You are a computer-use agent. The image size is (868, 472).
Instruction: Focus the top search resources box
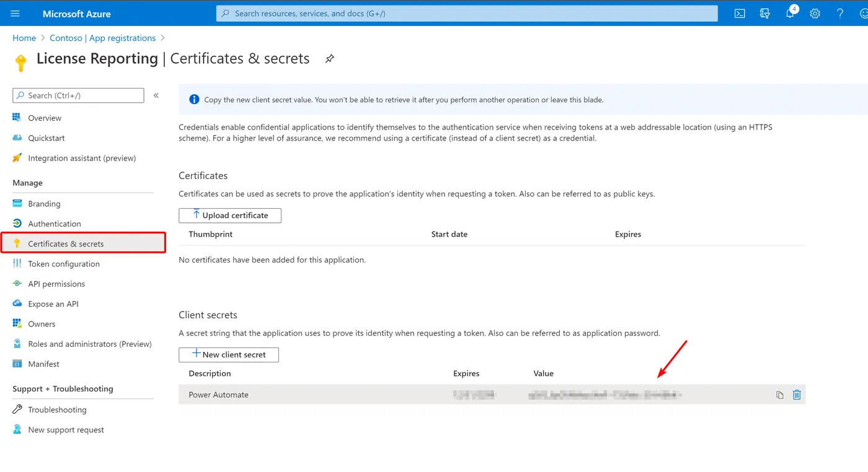pyautogui.click(x=467, y=13)
